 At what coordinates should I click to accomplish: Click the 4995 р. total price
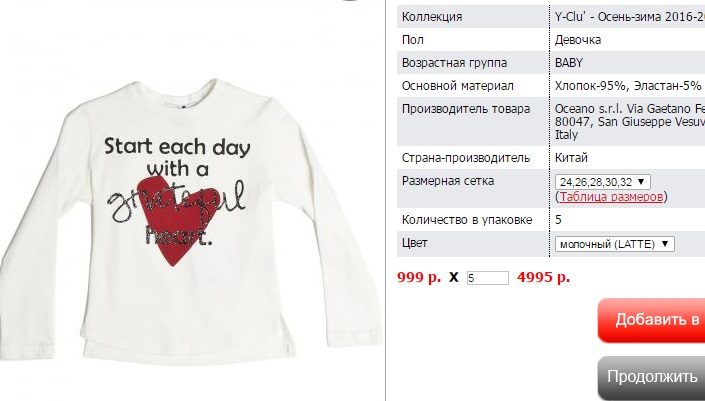(x=544, y=277)
